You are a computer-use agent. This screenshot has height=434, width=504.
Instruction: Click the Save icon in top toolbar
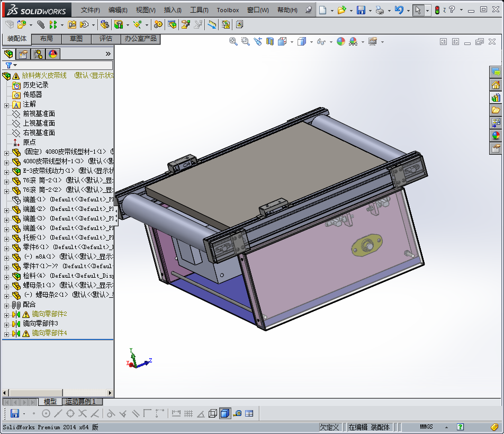[x=361, y=10]
